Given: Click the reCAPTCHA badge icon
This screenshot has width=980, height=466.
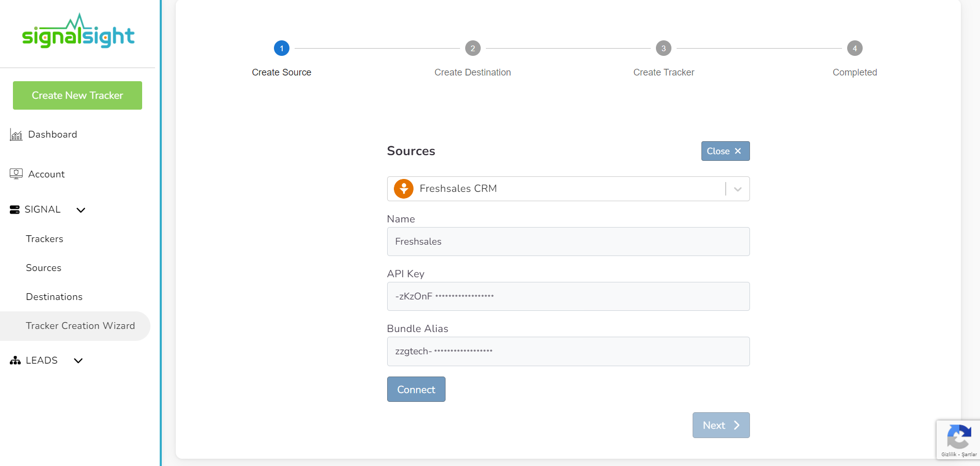Looking at the screenshot, I should [x=959, y=436].
